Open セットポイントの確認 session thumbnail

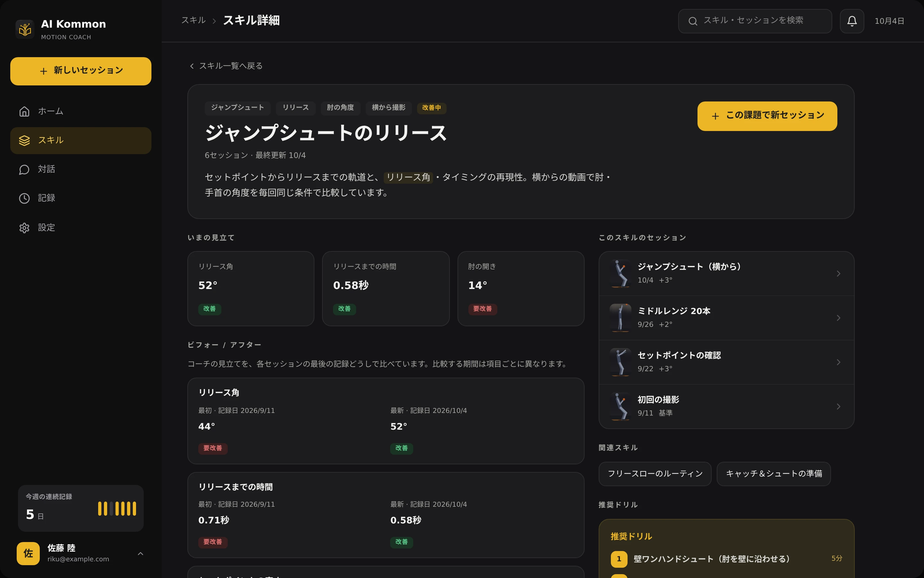click(x=620, y=363)
